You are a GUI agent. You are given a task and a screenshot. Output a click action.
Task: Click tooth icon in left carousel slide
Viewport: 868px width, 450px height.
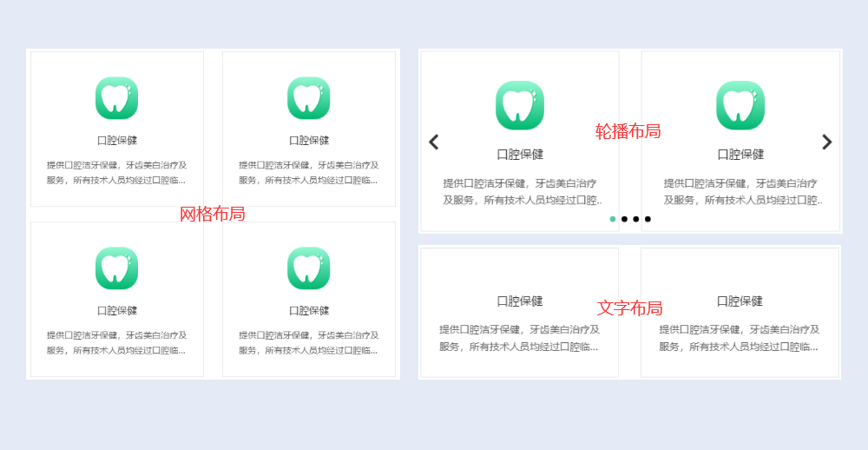[520, 106]
